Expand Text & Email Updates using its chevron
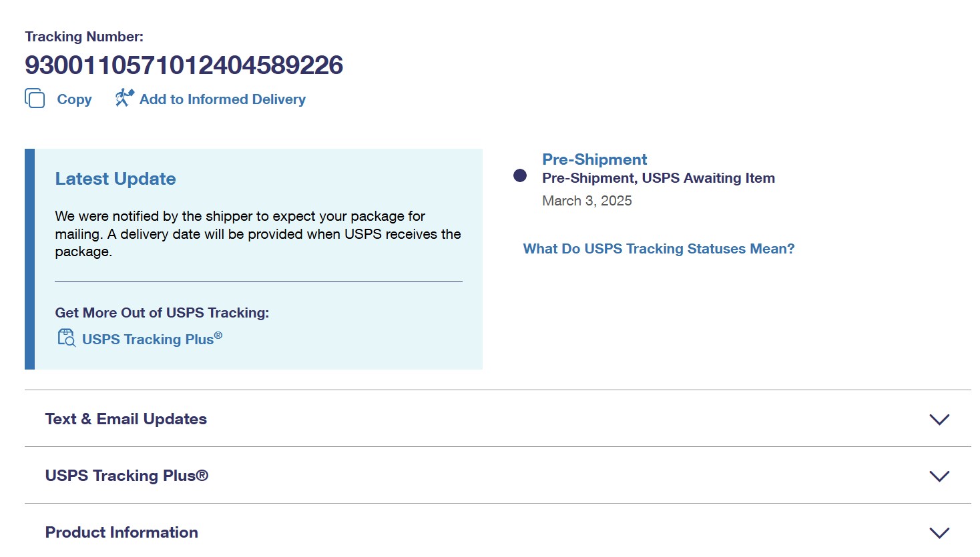 tap(939, 420)
